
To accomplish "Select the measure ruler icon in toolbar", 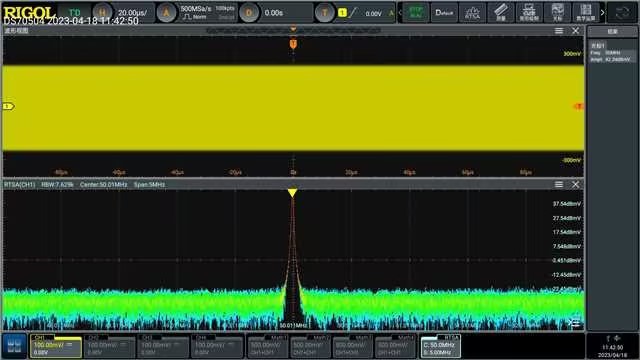I will (501, 13).
